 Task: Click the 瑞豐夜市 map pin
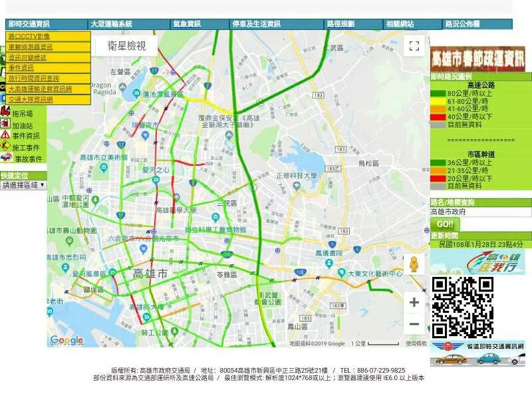(145, 136)
